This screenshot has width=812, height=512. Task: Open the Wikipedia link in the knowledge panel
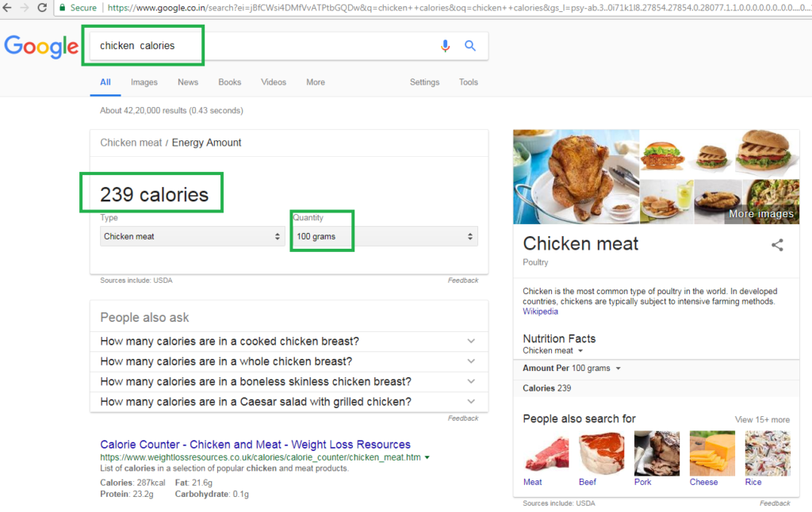(x=540, y=311)
